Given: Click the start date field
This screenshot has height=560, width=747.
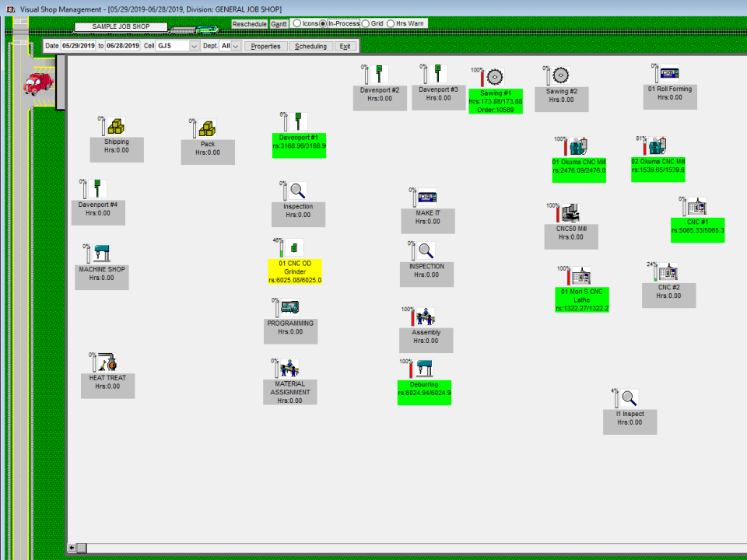Looking at the screenshot, I should click(x=80, y=46).
